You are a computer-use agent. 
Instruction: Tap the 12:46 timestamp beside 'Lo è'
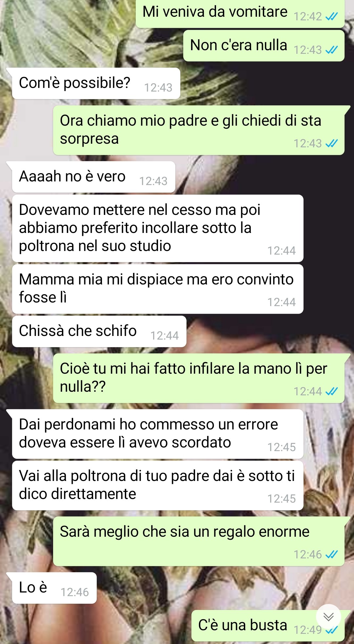click(x=75, y=592)
